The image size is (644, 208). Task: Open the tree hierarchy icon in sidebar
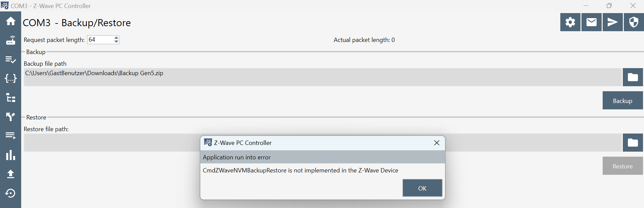[10, 98]
